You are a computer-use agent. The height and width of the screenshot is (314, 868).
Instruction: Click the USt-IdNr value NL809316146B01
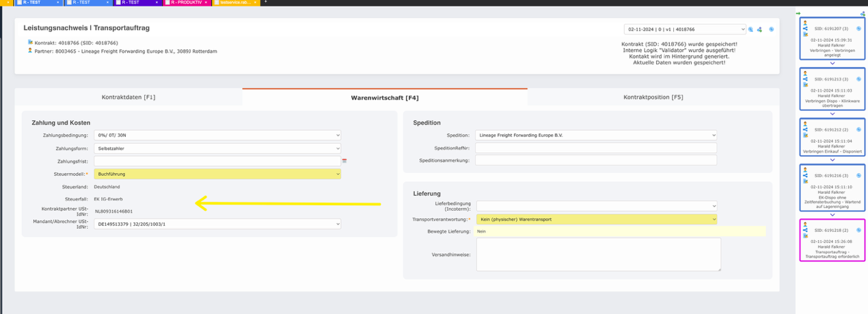tap(113, 211)
